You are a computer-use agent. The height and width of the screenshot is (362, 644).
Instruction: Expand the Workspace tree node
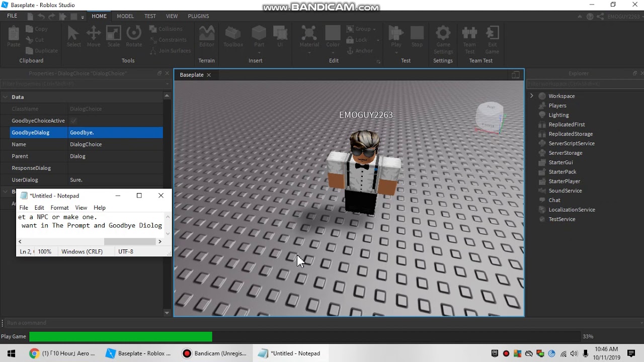coord(531,96)
